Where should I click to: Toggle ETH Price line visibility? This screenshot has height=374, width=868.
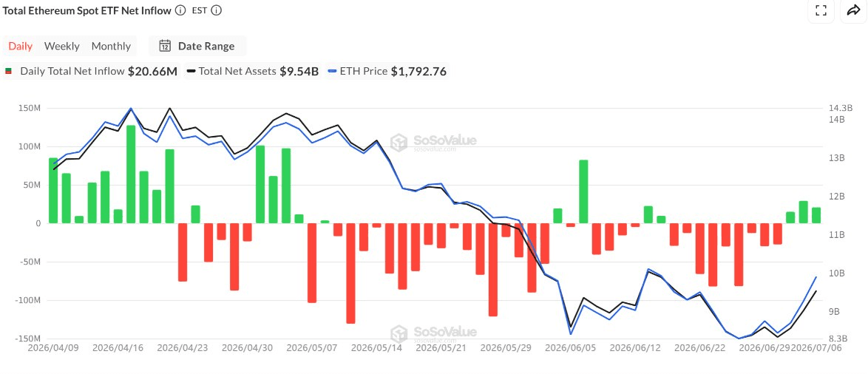coord(387,72)
